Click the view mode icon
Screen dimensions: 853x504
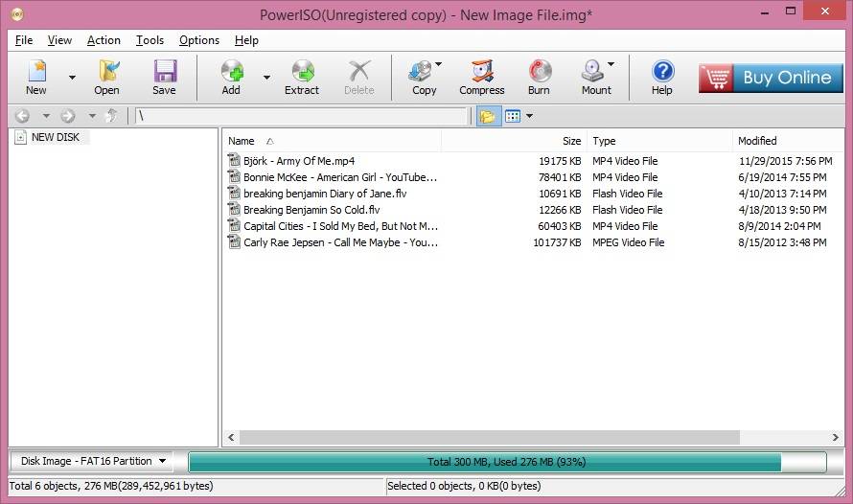click(x=513, y=116)
